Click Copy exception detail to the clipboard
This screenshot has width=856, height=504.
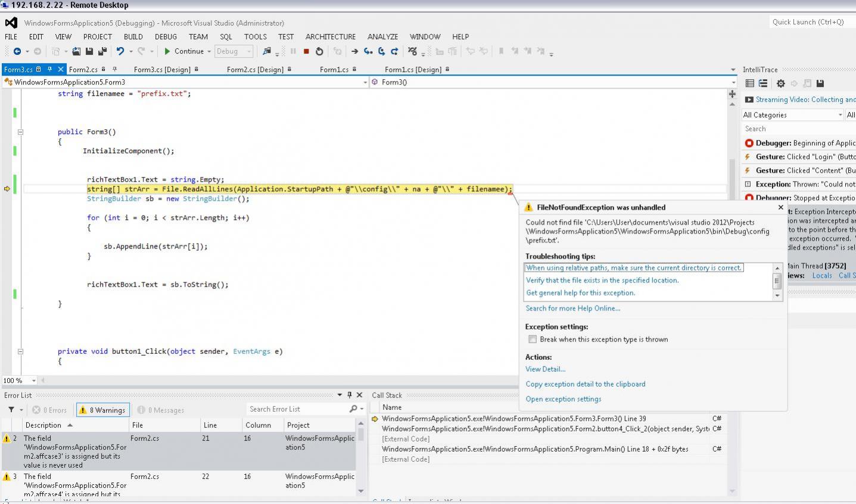coord(585,384)
